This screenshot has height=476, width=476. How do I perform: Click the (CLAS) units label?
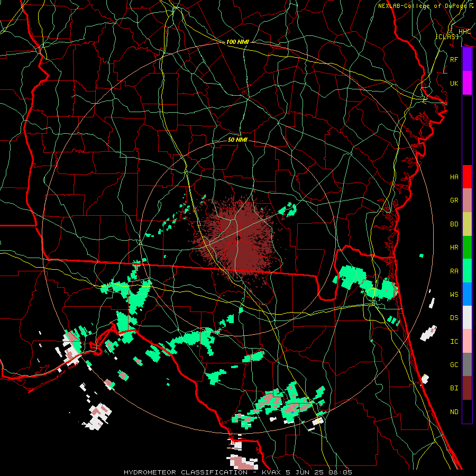447,36
